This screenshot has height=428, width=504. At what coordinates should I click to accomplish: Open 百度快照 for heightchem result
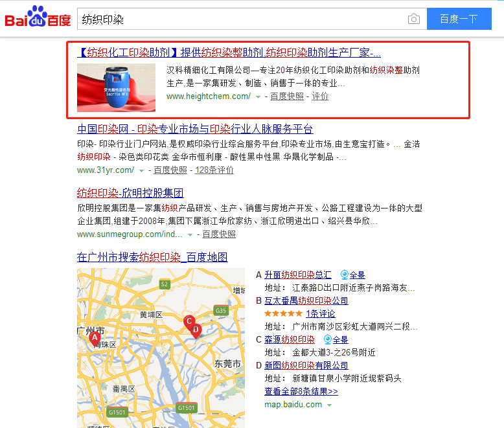[x=287, y=96]
